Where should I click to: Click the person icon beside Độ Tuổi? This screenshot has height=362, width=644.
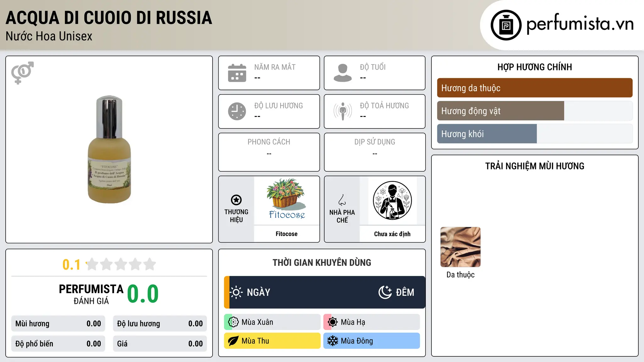(343, 73)
